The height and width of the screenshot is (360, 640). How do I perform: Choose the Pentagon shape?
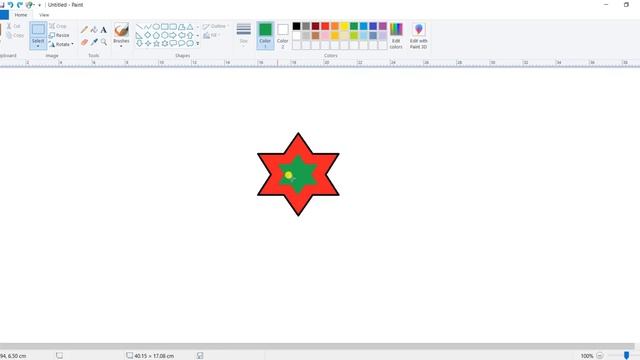[156, 36]
